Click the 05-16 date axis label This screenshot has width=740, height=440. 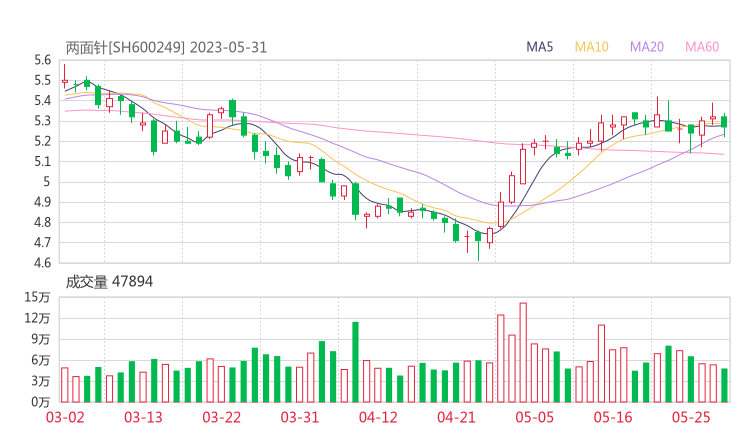(x=613, y=417)
